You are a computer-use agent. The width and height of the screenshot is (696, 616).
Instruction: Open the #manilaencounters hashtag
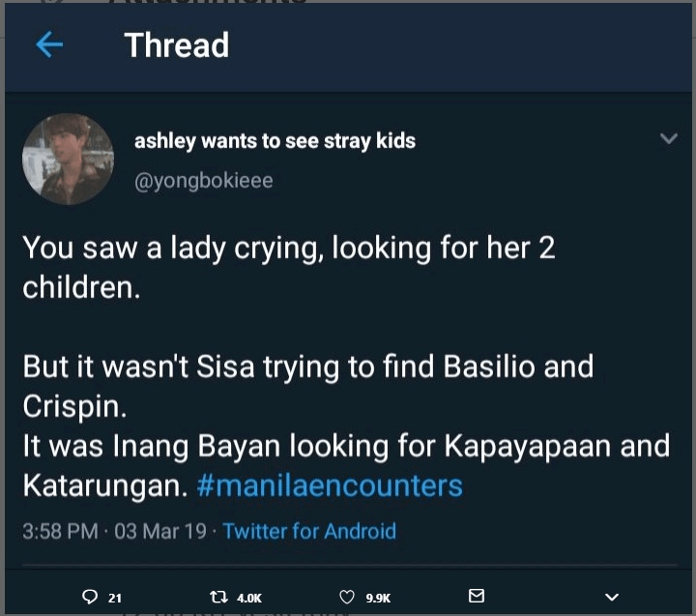[x=329, y=484]
